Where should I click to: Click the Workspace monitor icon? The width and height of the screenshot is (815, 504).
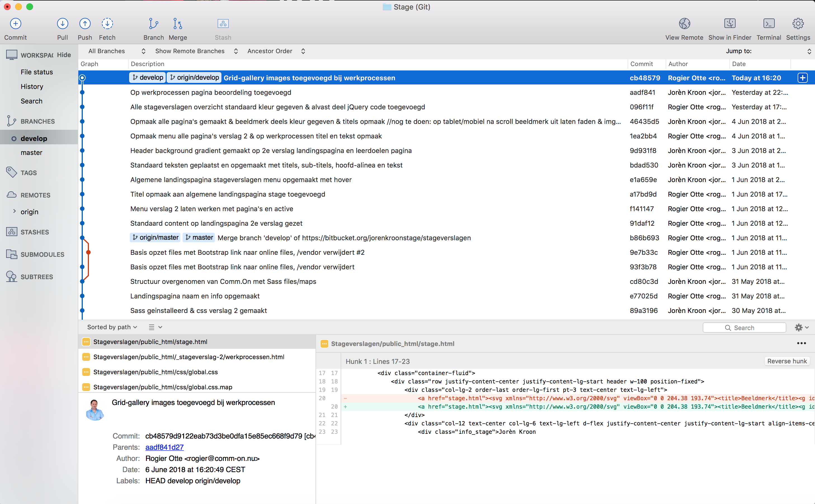point(12,55)
